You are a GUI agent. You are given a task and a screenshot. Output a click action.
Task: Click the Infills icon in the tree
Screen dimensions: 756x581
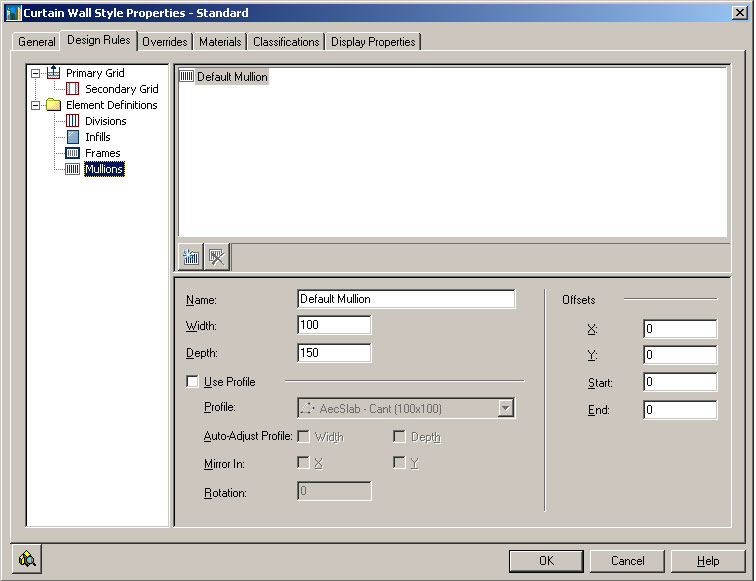pos(72,137)
